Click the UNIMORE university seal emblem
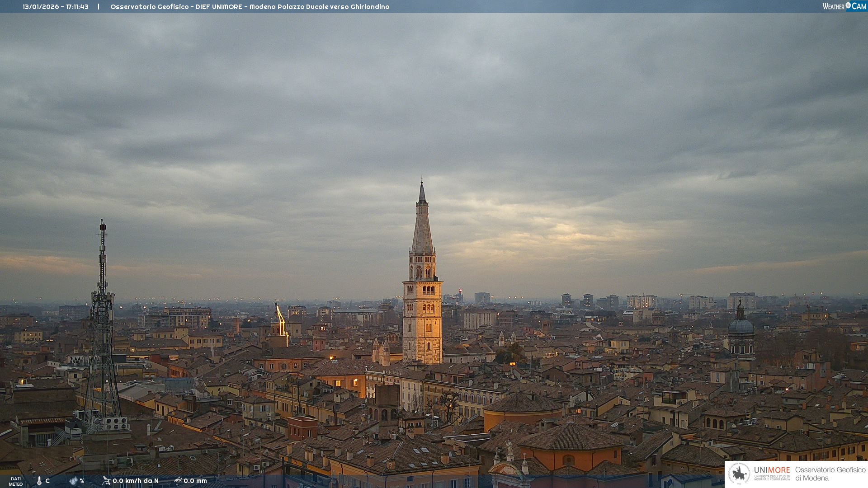Screen dimensions: 868x488 click(x=740, y=474)
